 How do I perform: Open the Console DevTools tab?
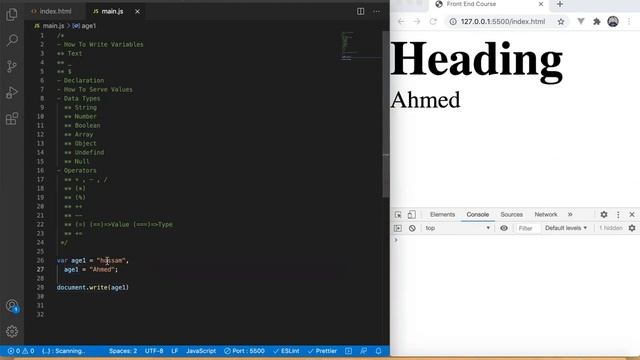(x=478, y=214)
